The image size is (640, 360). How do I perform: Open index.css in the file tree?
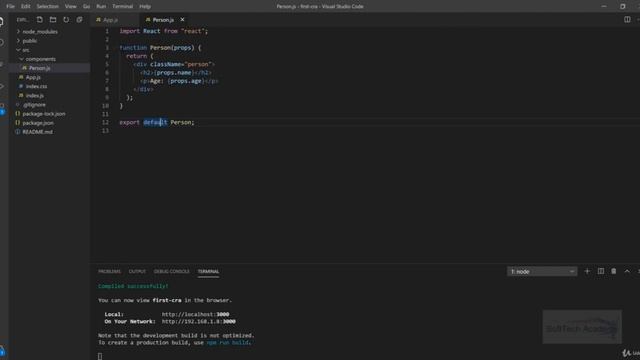(x=36, y=86)
